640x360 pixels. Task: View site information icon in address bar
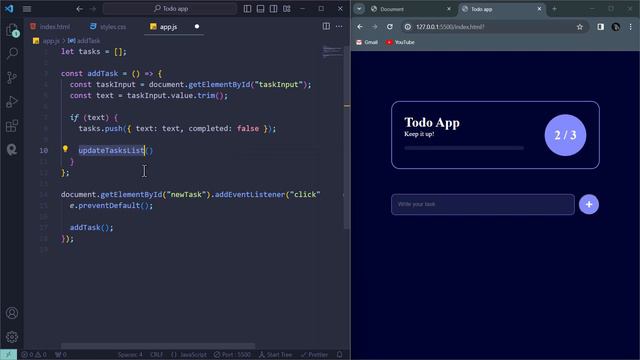407,27
